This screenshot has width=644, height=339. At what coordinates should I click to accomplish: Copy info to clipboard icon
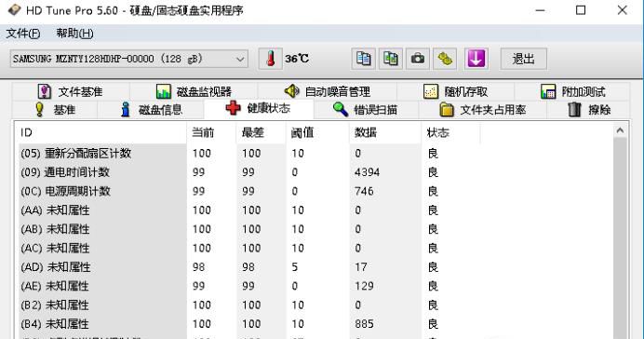click(364, 59)
